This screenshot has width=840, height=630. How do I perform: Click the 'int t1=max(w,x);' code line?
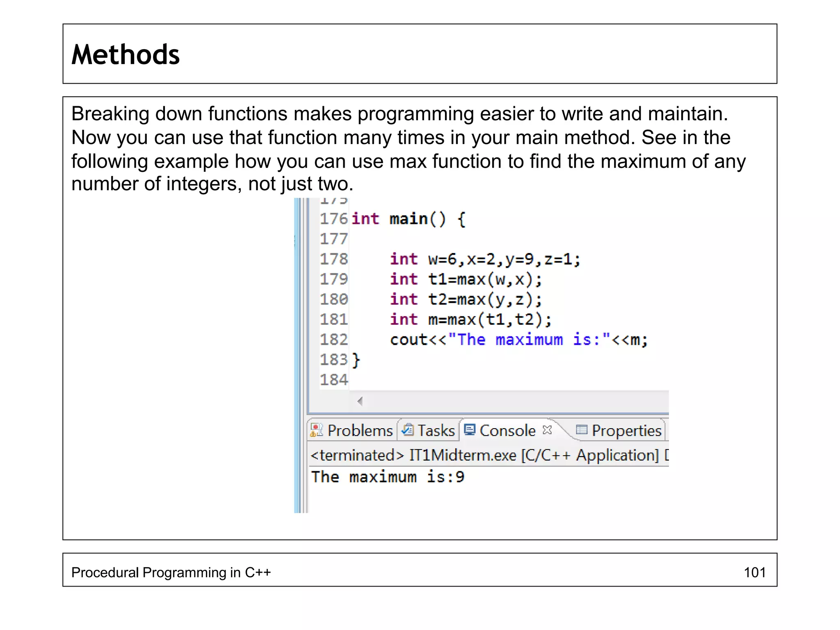[x=466, y=279]
